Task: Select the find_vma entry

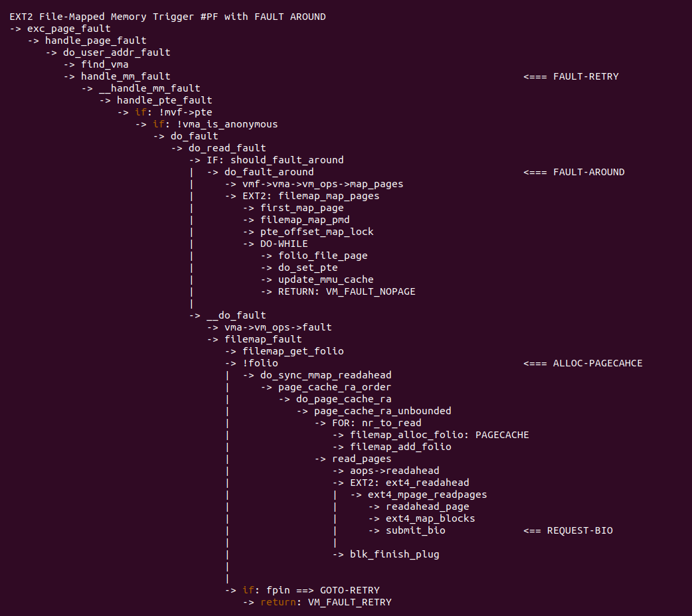Action: pyautogui.click(x=104, y=64)
